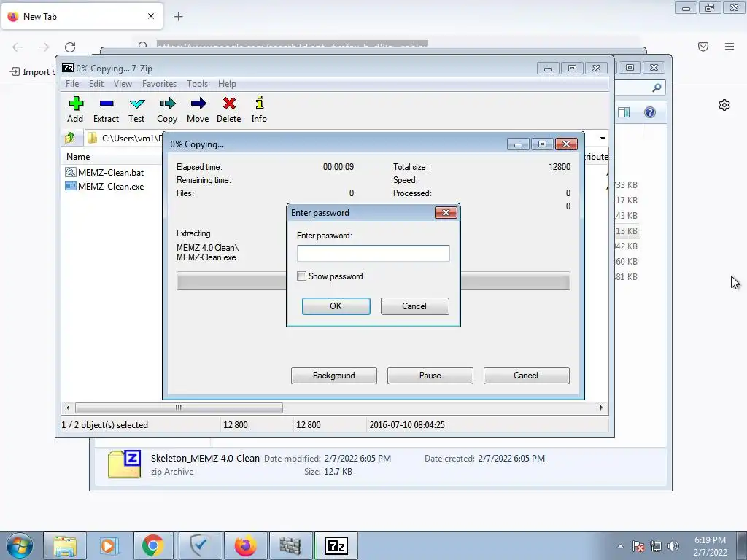Open the View menu in 7-Zip

pyautogui.click(x=123, y=84)
